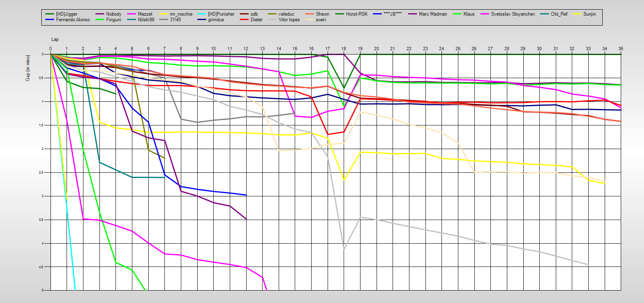Select the 31!45 legend entry
Screen dimensions: 644x303
(175, 20)
